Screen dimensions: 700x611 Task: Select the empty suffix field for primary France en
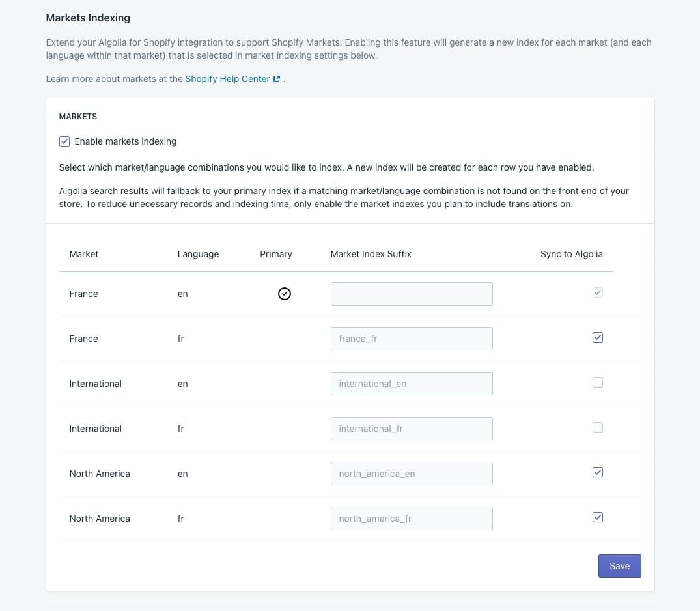click(x=411, y=293)
